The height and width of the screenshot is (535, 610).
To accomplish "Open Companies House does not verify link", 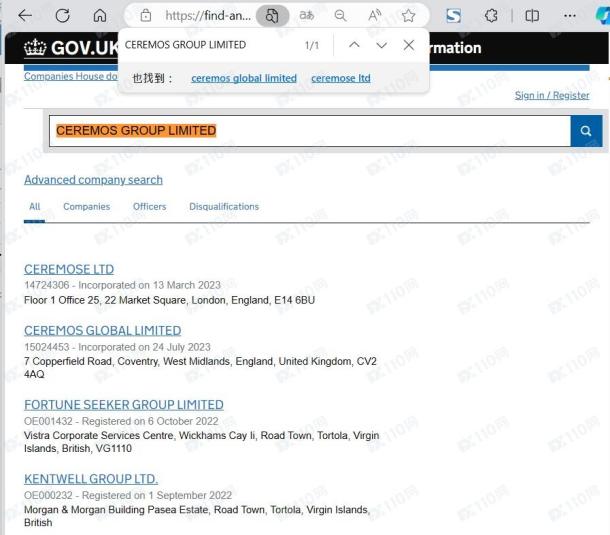I will point(70,76).
